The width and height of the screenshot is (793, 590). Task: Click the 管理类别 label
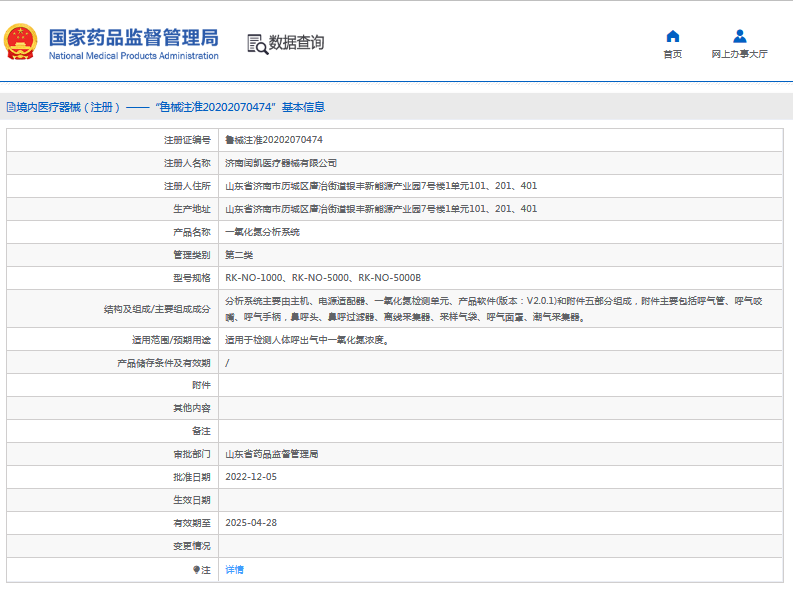coord(192,255)
